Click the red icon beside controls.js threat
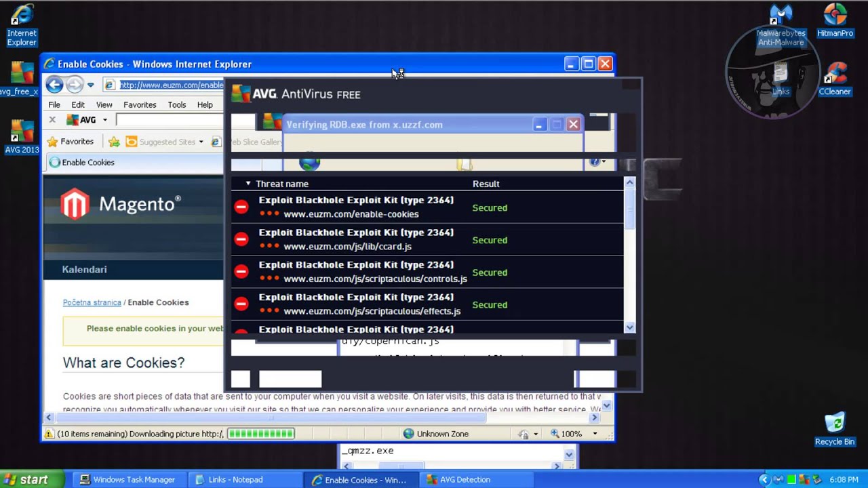This screenshot has width=868, height=488. (241, 272)
